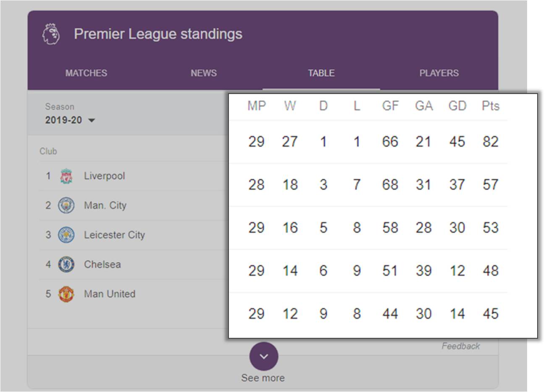Select the Table tab
Image resolution: width=546 pixels, height=392 pixels.
[321, 73]
